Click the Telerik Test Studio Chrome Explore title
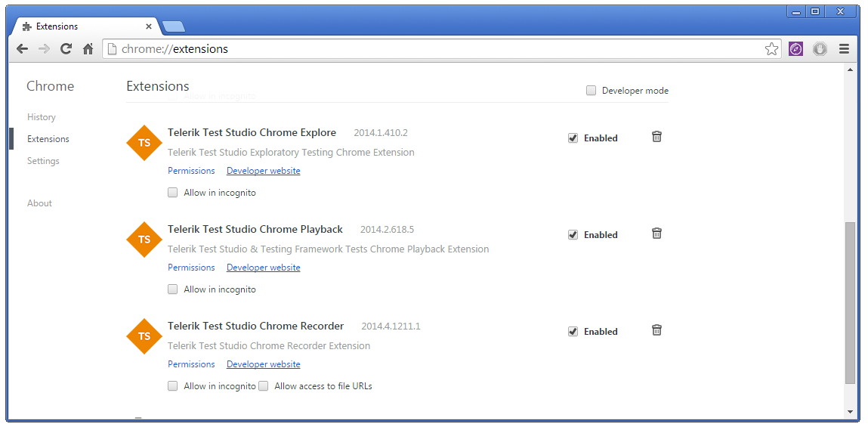868x427 pixels. pos(252,133)
